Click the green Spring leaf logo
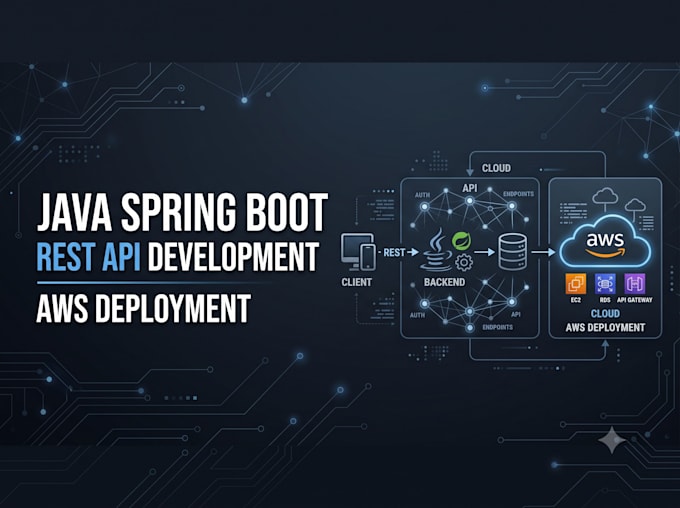680x508 pixels. pyautogui.click(x=461, y=241)
